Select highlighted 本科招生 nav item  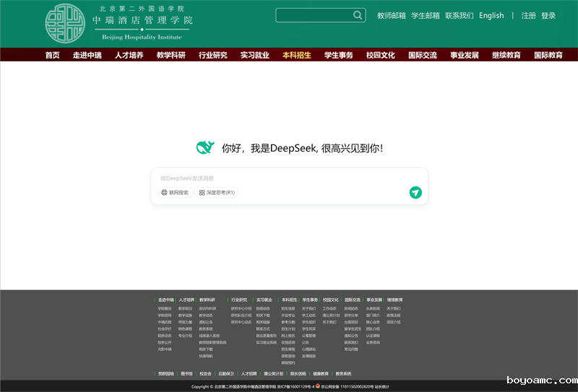297,55
